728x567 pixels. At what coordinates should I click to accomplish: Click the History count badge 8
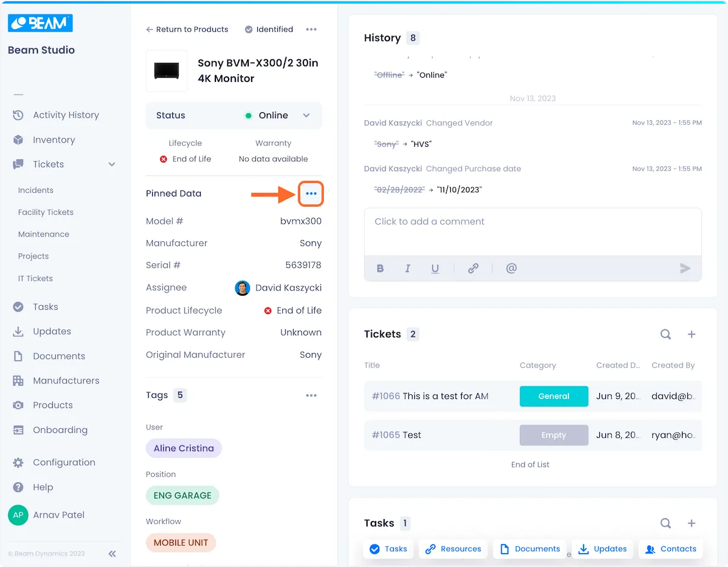(413, 38)
